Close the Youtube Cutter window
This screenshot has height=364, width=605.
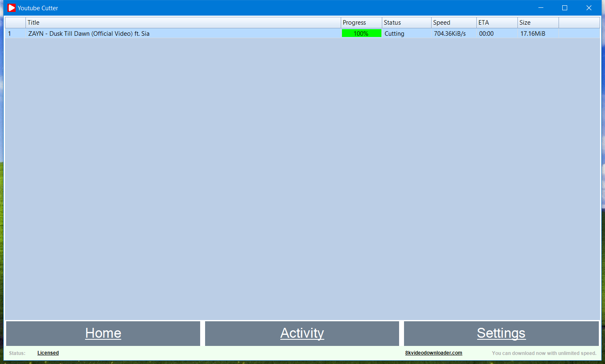(x=589, y=8)
